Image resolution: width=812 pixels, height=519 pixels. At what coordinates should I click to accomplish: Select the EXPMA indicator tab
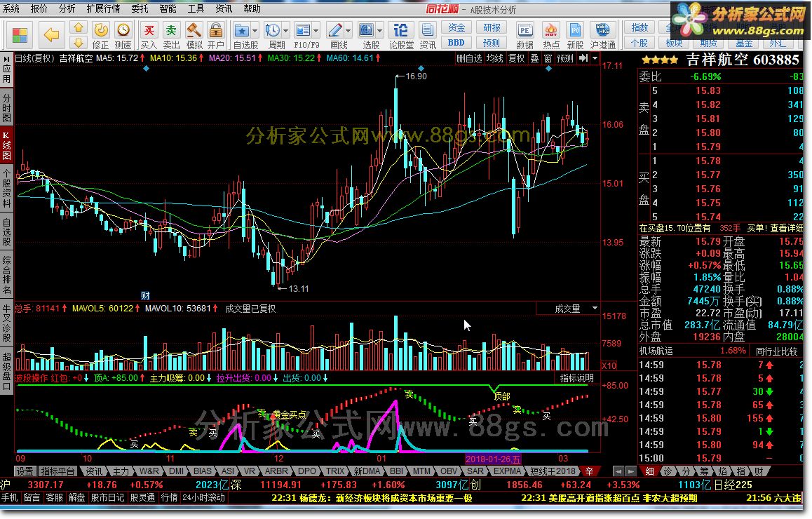coord(507,471)
